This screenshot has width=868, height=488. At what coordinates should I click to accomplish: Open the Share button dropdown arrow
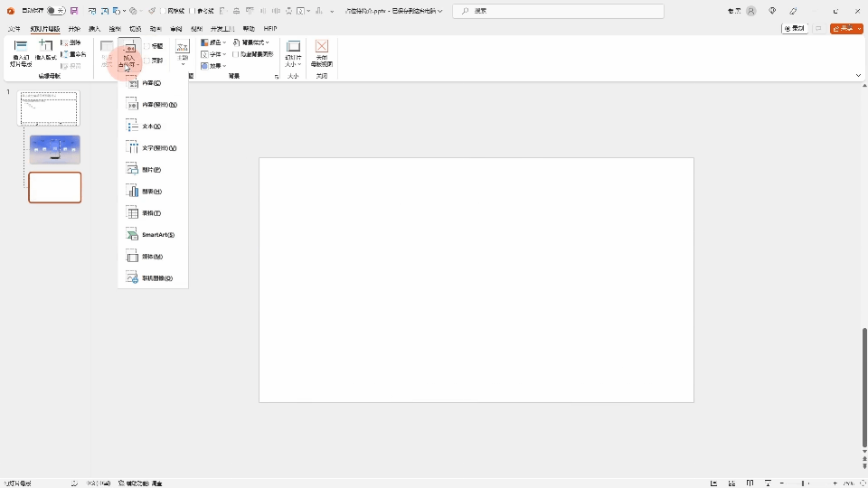(860, 28)
